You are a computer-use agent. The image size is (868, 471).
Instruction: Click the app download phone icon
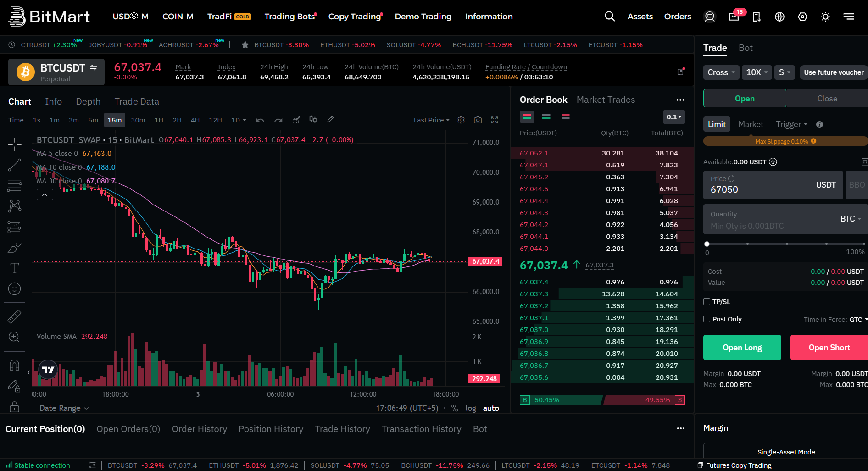pos(757,17)
